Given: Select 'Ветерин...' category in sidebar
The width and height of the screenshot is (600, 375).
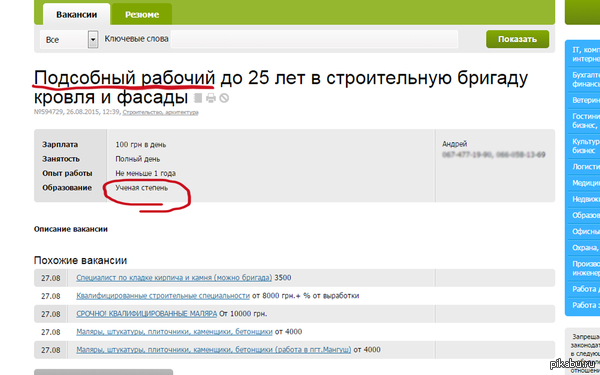Looking at the screenshot, I should click(x=585, y=100).
